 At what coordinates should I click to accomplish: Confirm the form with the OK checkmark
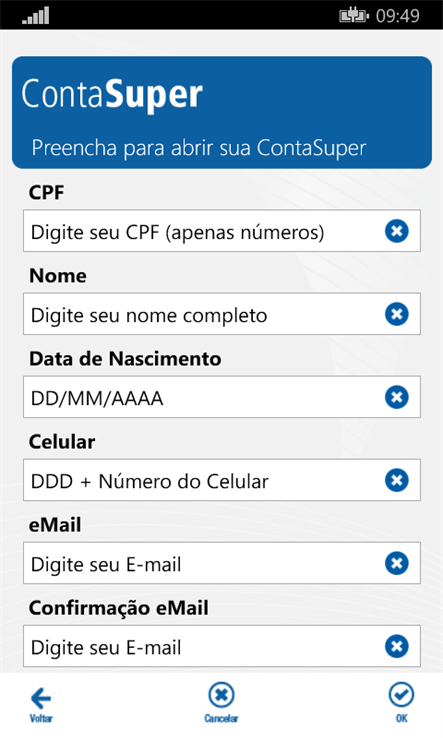click(x=401, y=702)
